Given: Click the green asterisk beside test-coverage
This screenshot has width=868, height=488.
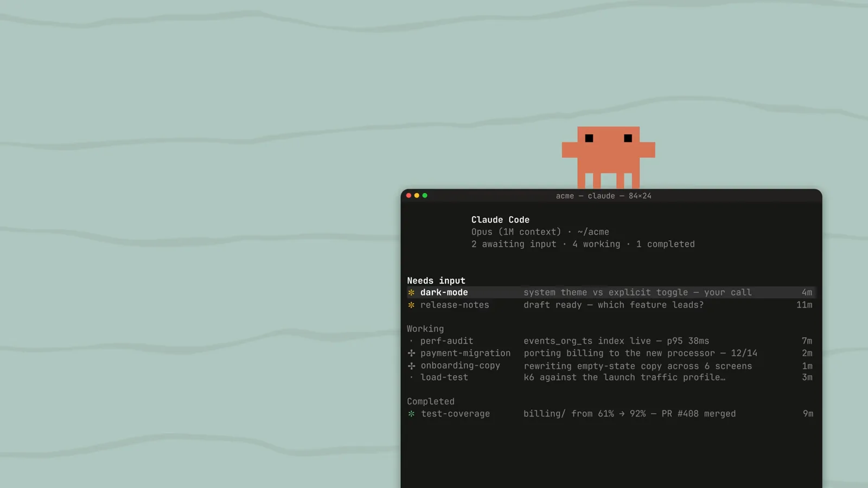Looking at the screenshot, I should click(x=411, y=414).
